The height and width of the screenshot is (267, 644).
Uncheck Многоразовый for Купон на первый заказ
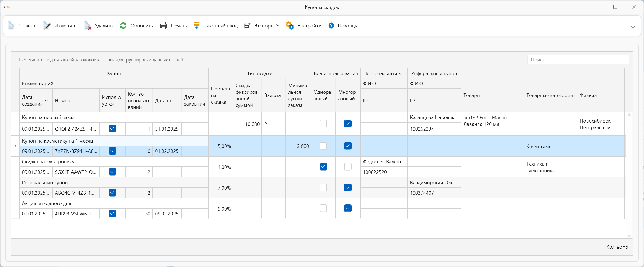(348, 124)
